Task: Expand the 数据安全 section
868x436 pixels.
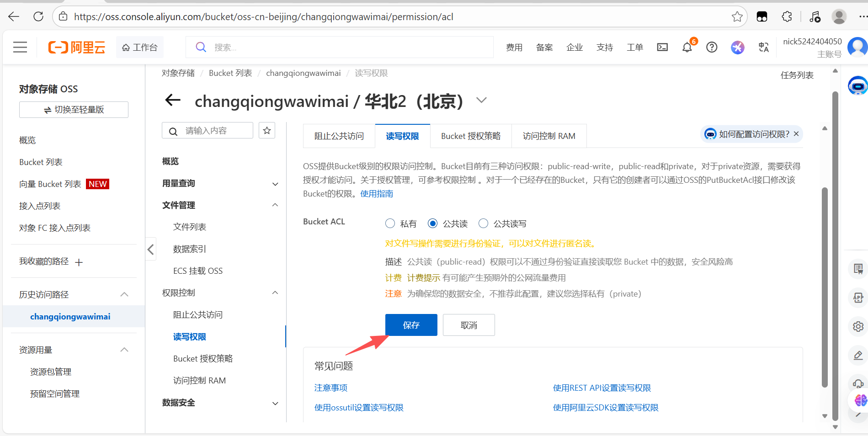Action: click(275, 404)
